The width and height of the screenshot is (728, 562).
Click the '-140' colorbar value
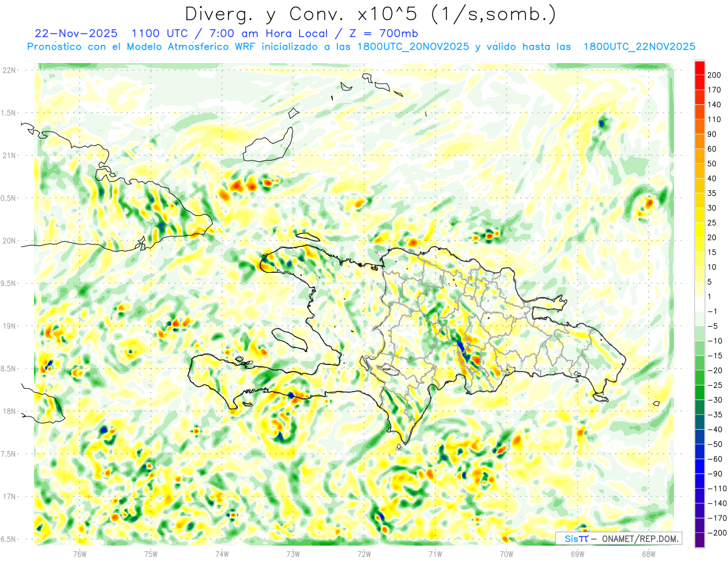coord(716,503)
